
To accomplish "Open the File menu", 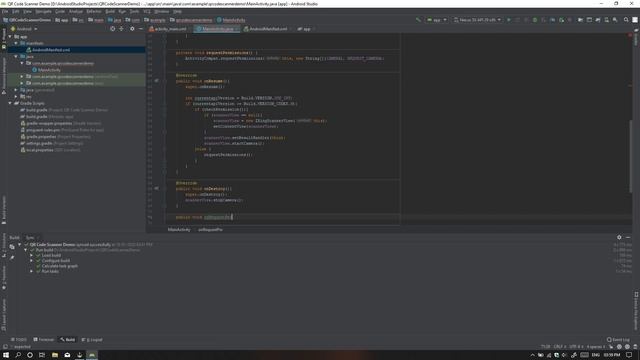I will [5, 11].
